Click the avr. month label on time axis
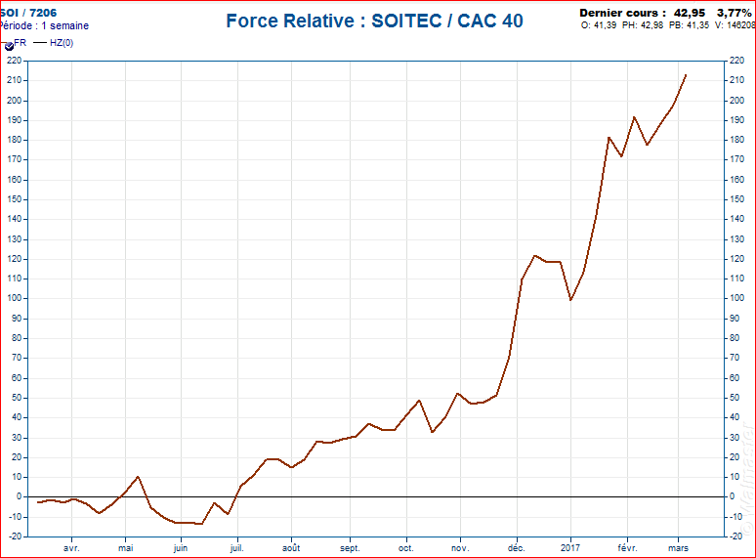This screenshot has width=756, height=558. [x=71, y=548]
